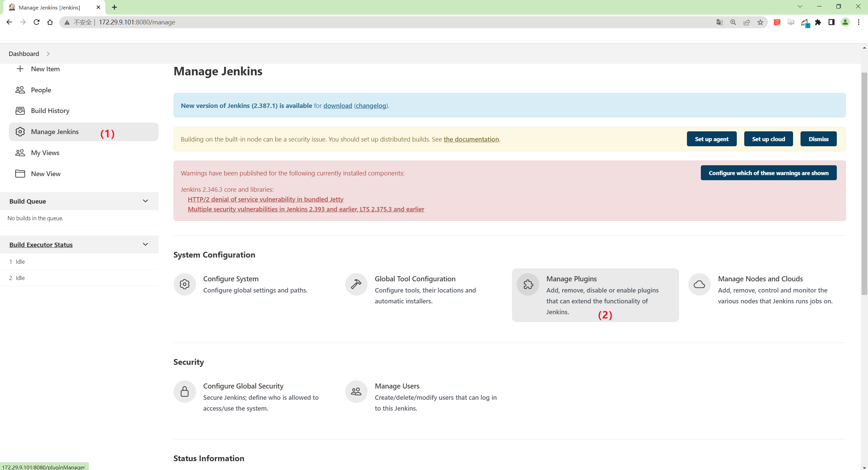The width and height of the screenshot is (868, 470).
Task: Reload the page with refresh icon
Action: pos(36,22)
